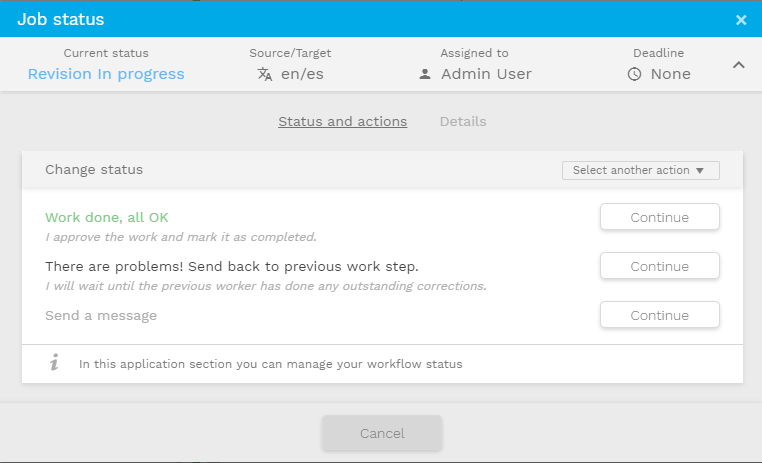Screen dimensions: 762x463
Task: Click the 'Send a message' option label
Action: (x=101, y=315)
